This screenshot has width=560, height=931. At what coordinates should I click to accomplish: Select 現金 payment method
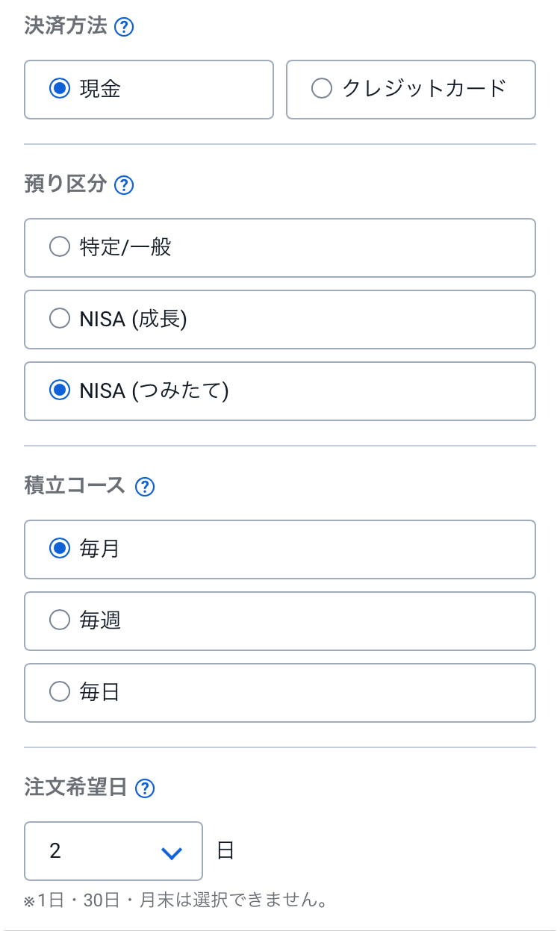(149, 90)
